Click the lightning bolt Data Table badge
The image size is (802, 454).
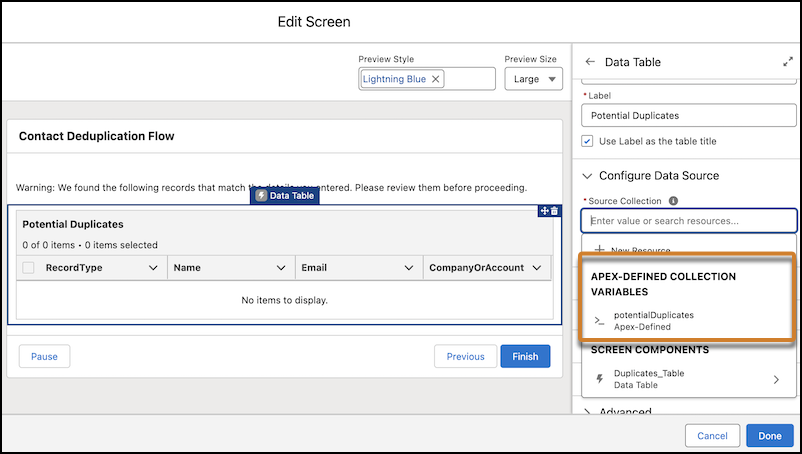click(x=285, y=196)
